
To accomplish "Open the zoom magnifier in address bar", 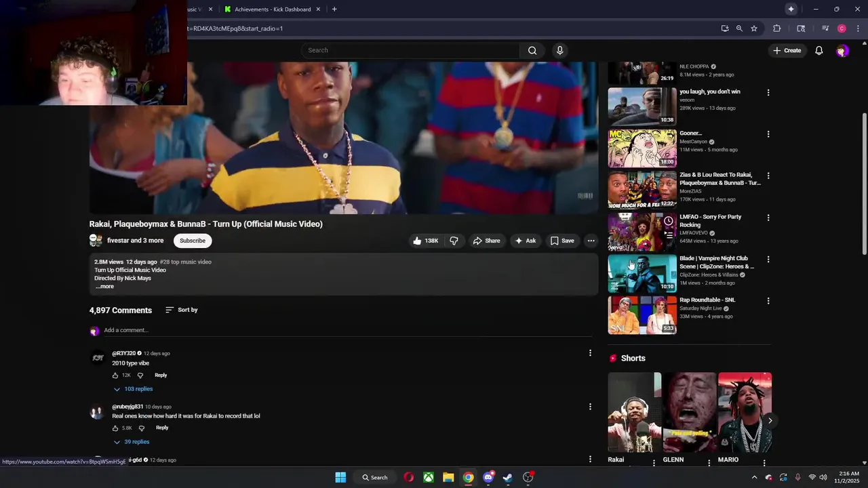I will click(739, 28).
